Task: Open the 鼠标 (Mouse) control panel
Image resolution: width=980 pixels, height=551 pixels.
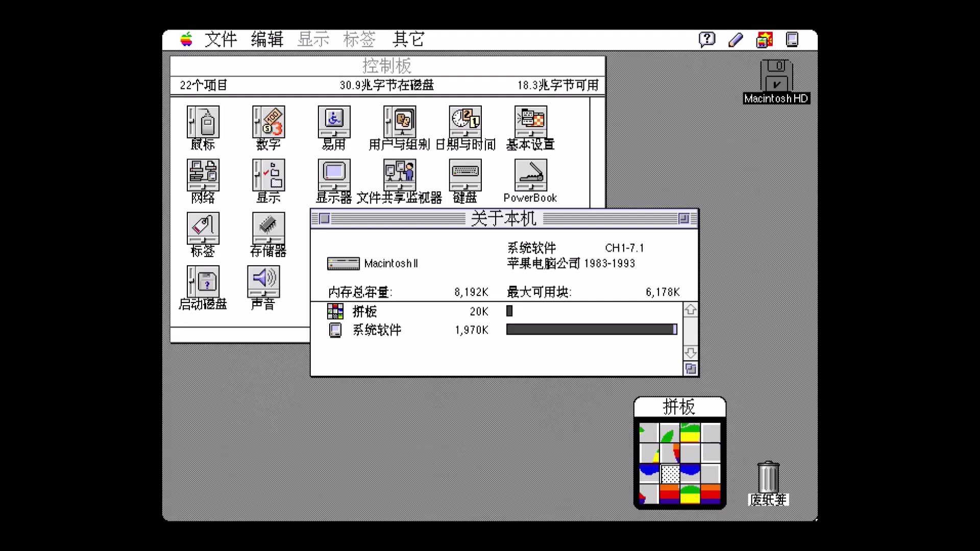Action: [204, 122]
